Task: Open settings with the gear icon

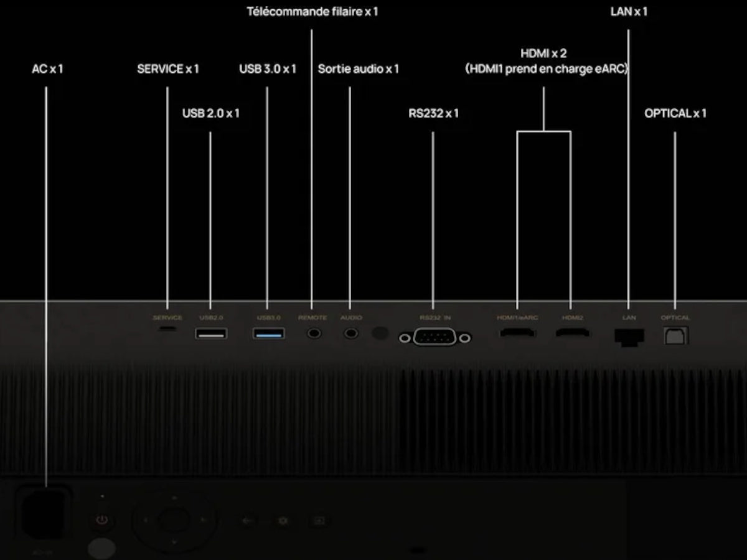Action: [283, 520]
